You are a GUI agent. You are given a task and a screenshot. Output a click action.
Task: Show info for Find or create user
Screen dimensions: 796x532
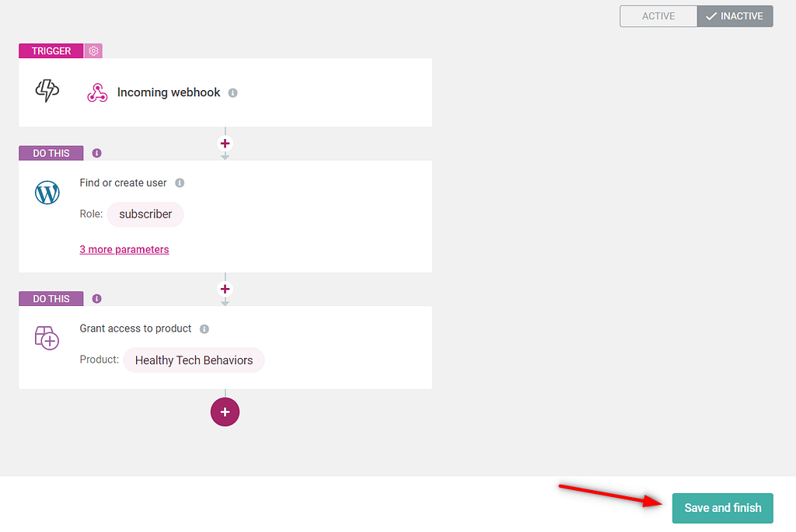tap(180, 183)
